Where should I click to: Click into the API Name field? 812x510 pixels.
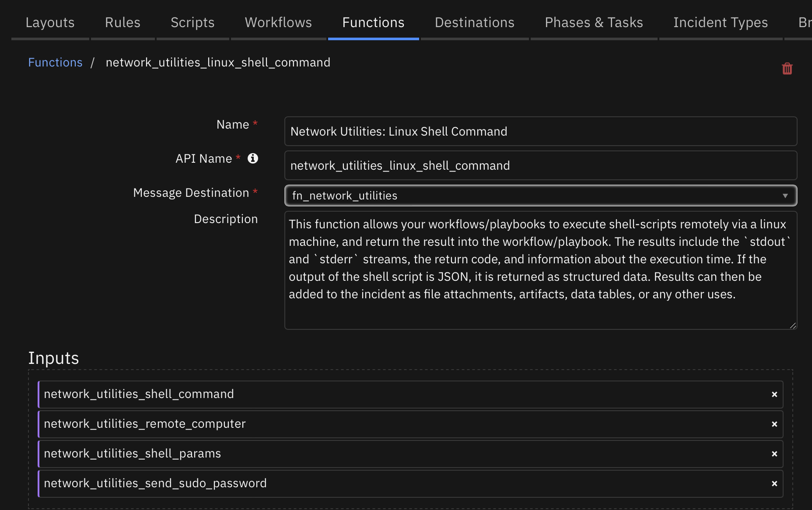[x=541, y=165]
